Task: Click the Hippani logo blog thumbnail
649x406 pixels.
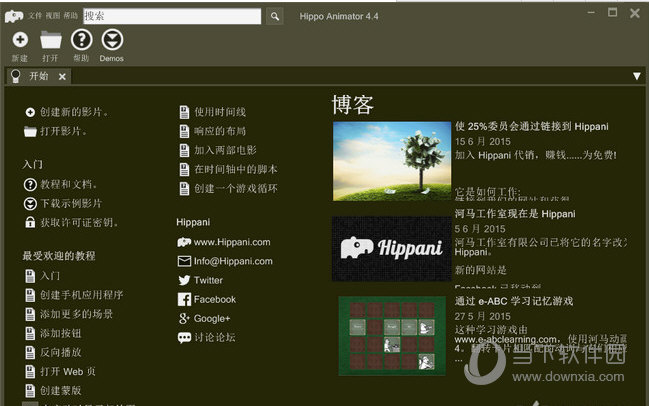Action: 392,249
